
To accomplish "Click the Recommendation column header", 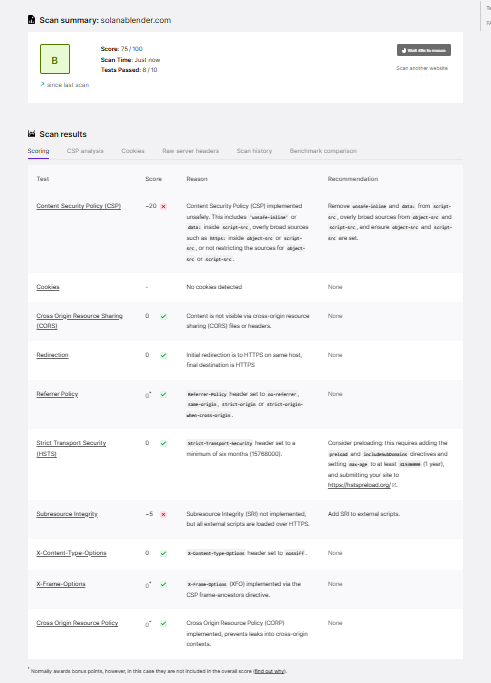I will [x=353, y=179].
